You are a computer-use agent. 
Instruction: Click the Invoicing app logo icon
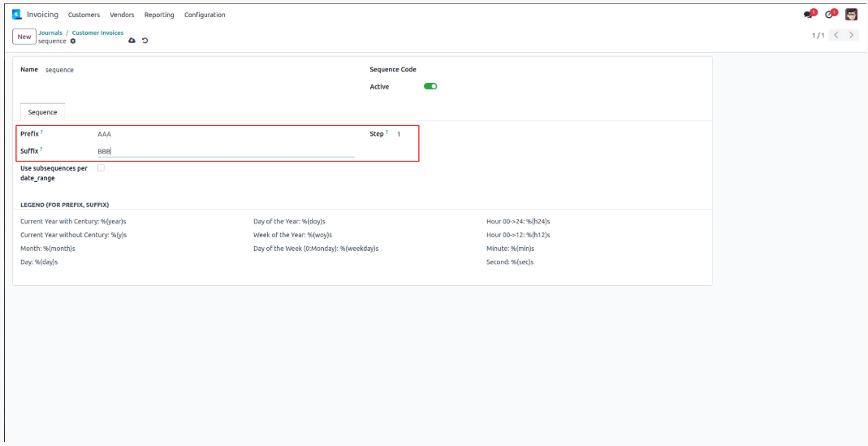point(16,15)
